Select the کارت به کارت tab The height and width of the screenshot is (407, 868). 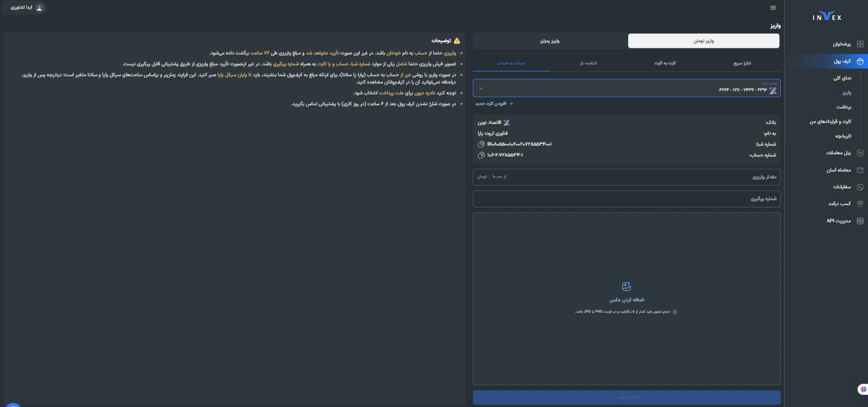pos(665,63)
